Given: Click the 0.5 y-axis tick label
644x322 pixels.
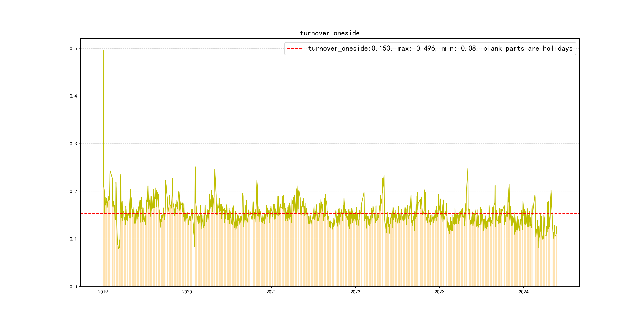Looking at the screenshot, I should (73, 48).
